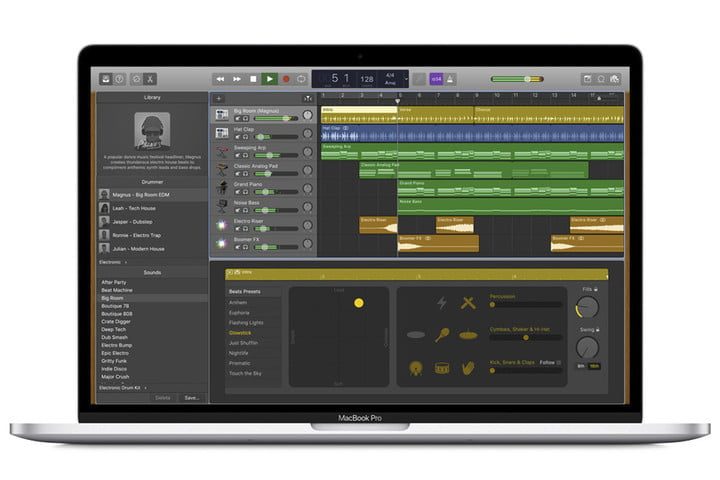The width and height of the screenshot is (720, 480).
Task: Adjust the master volume slider
Action: [517, 79]
